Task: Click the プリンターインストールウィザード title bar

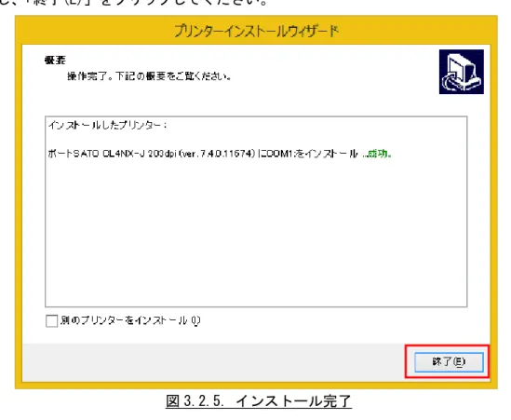Action: [256, 31]
